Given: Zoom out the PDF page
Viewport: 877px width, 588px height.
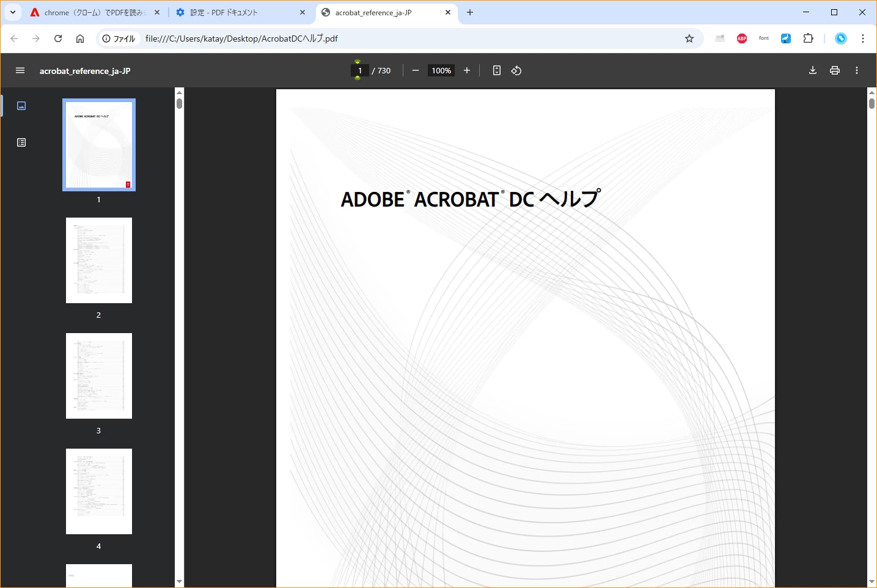Looking at the screenshot, I should tap(416, 70).
